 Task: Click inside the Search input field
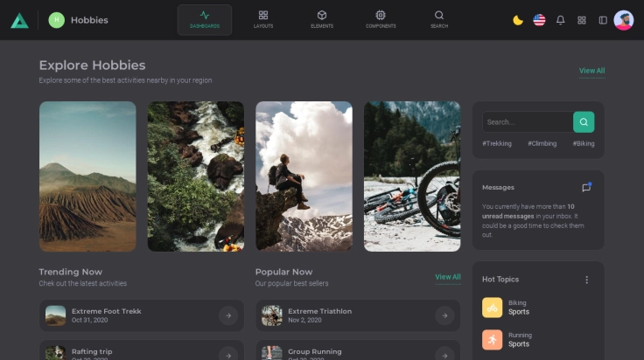[x=527, y=122]
